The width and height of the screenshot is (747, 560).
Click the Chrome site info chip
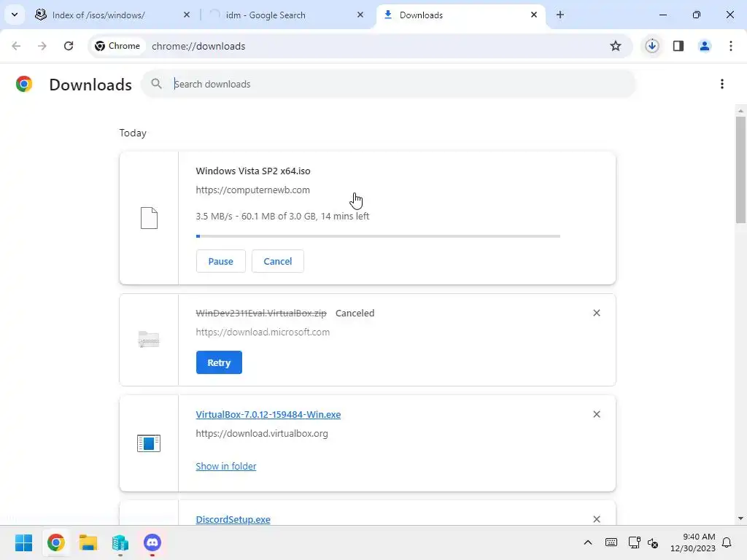tap(117, 46)
